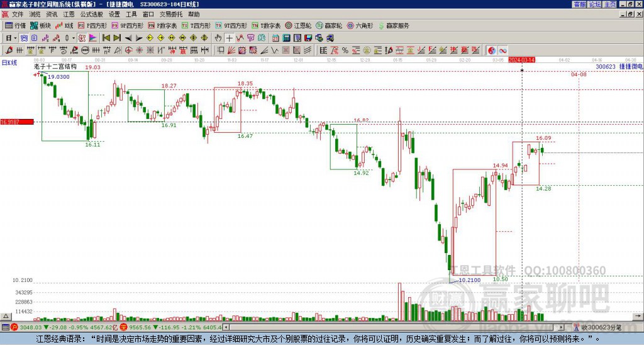This screenshot has height=345, width=644.
Task: Open 赢家服务 service link
Action: [x=394, y=25]
